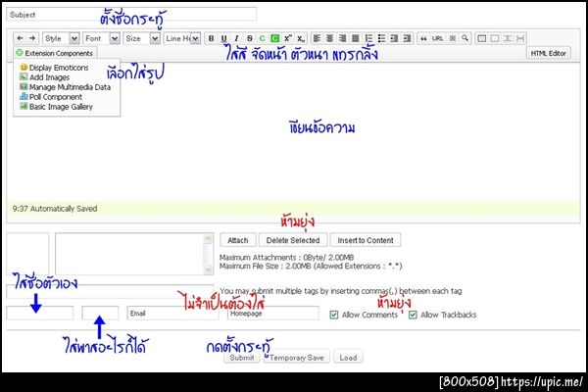The image size is (588, 392).
Task: Click the Maximum Attachments info text
Action: 286,258
